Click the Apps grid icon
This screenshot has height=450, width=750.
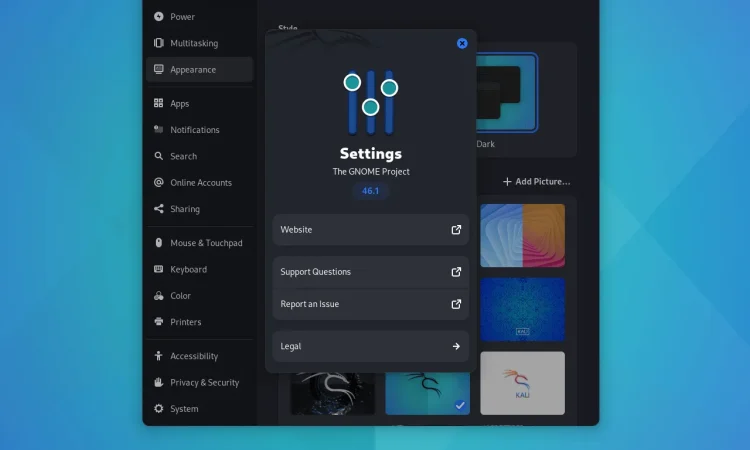click(x=159, y=103)
